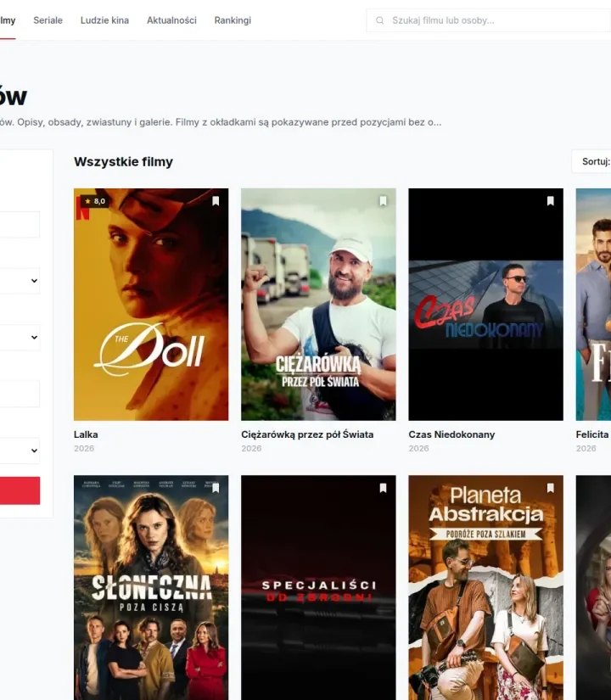The height and width of the screenshot is (700, 611).
Task: Open the Lalka movie poster
Action: pyautogui.click(x=151, y=305)
